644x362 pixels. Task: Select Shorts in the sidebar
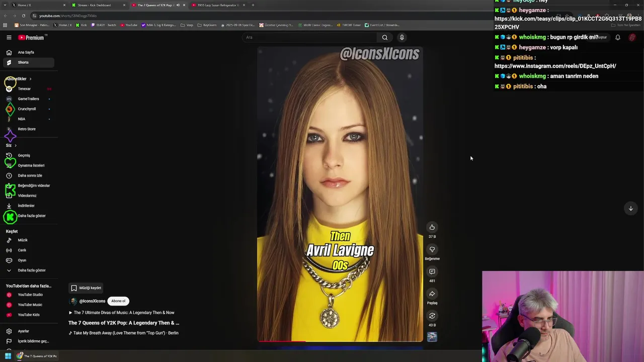[29, 62]
